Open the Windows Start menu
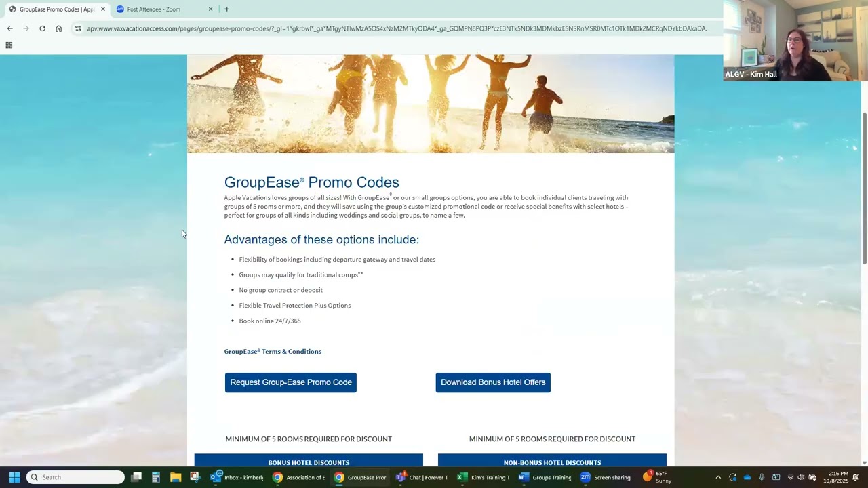Viewport: 868px width, 488px height. coord(14,477)
